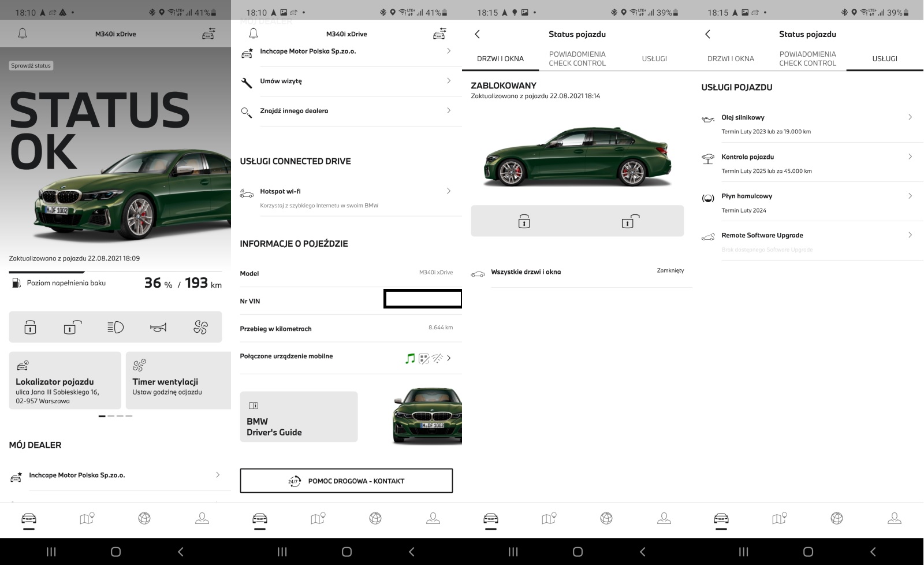Open map tab on ZABLOKOWANY screen
Image resolution: width=924 pixels, height=565 pixels.
[549, 518]
